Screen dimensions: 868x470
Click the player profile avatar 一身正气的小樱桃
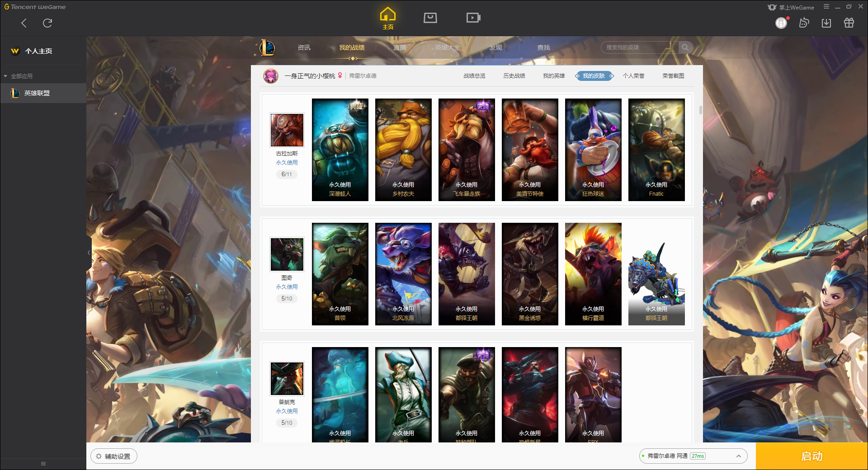tap(271, 76)
